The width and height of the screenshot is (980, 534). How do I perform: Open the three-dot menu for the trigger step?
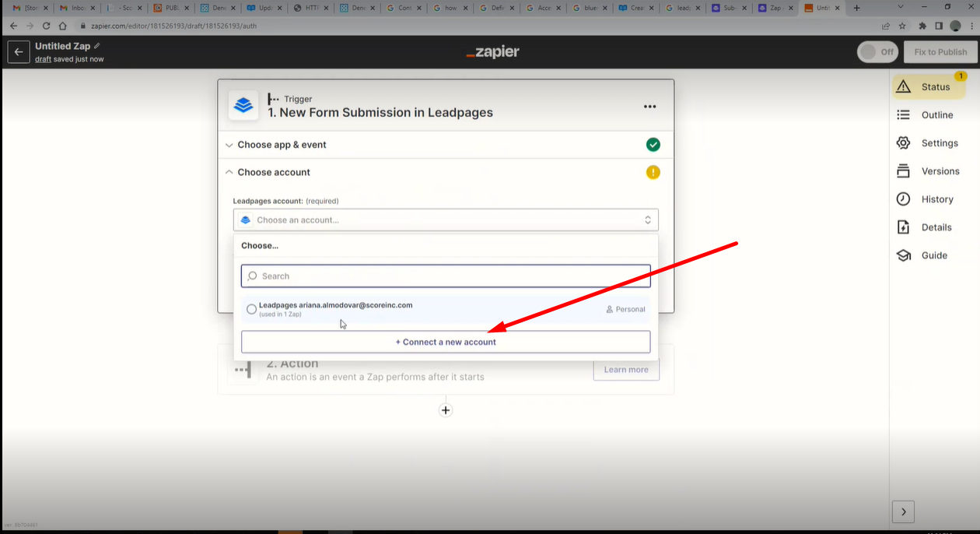[650, 107]
